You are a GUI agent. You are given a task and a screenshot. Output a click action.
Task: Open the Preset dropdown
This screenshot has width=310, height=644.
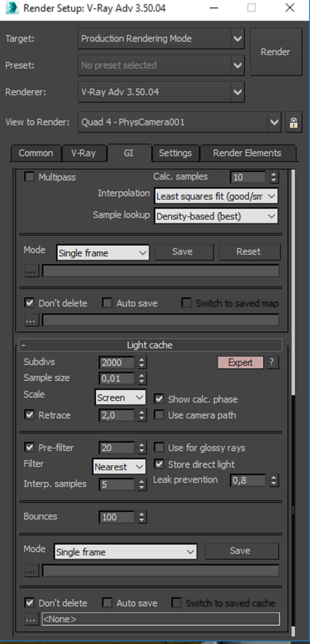pos(161,65)
